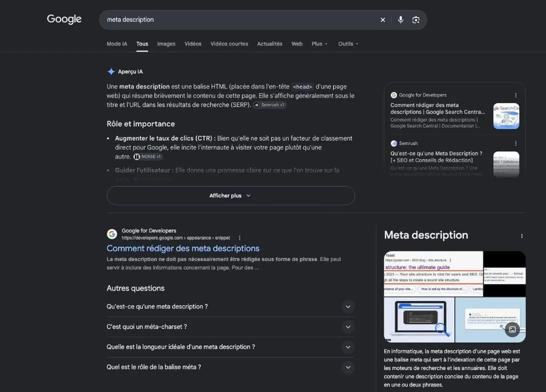546x392 pixels.
Task: Switch to Vidéos tab
Action: [193, 44]
